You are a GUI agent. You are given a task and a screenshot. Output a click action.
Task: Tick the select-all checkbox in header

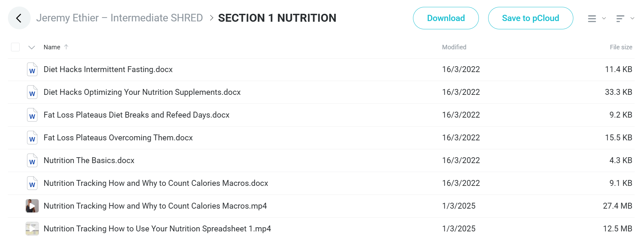click(16, 47)
